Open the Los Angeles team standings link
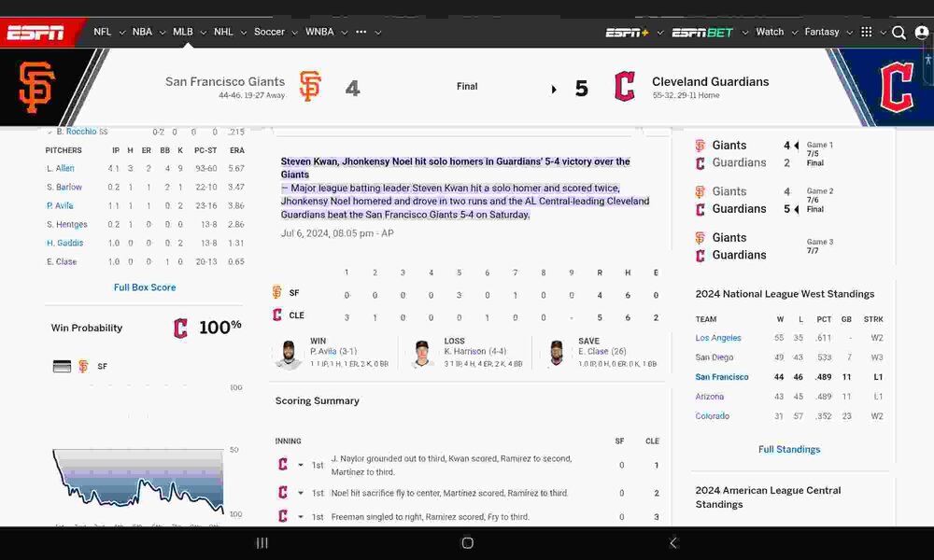The image size is (934, 560). coord(718,338)
